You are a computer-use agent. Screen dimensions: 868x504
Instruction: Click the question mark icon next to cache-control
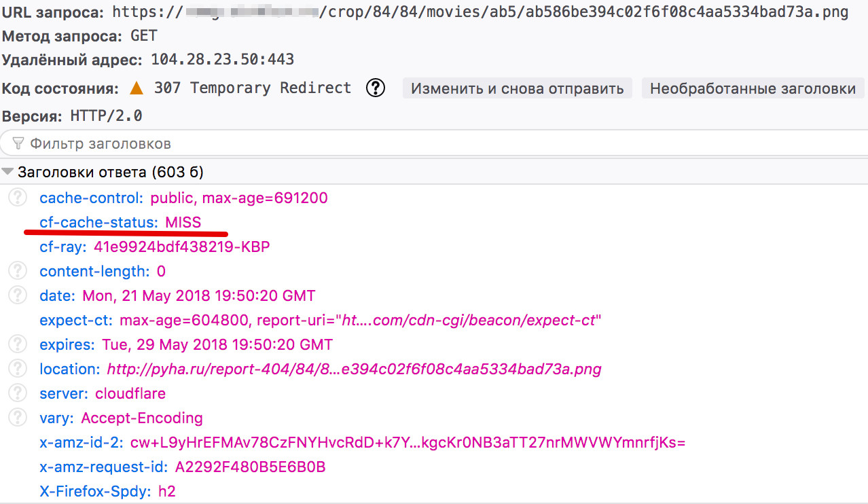click(x=17, y=198)
